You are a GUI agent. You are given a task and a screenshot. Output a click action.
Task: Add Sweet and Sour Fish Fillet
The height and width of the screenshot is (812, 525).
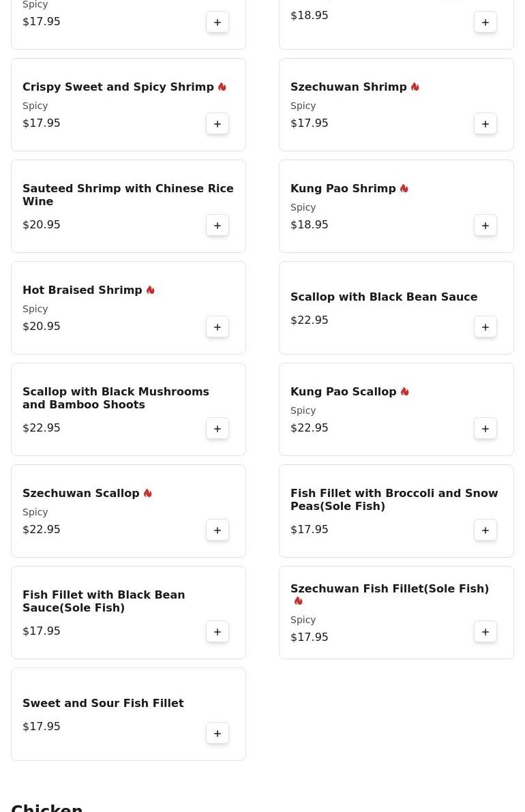217,733
